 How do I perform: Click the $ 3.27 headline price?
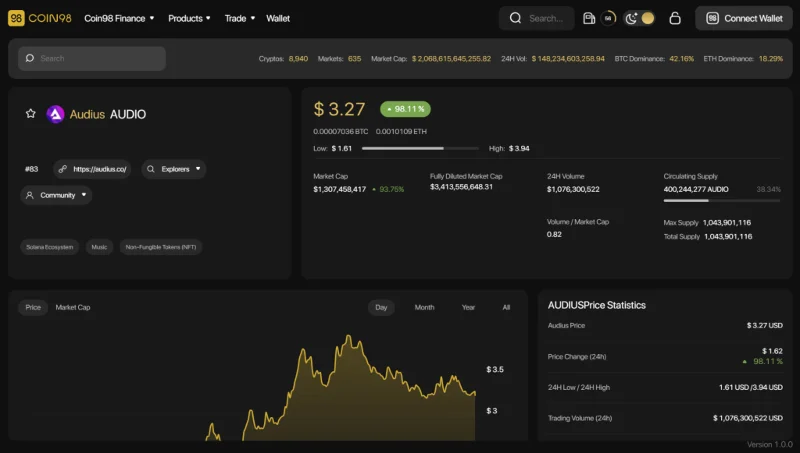tap(339, 109)
